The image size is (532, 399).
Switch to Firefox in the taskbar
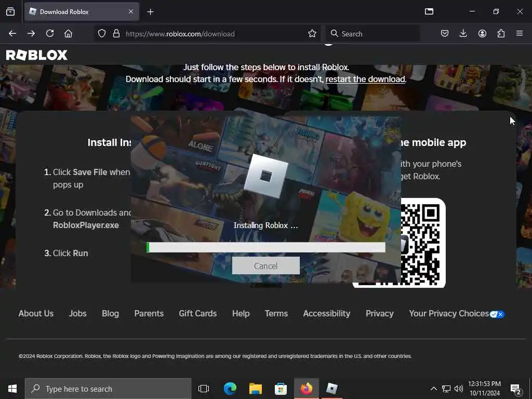307,389
